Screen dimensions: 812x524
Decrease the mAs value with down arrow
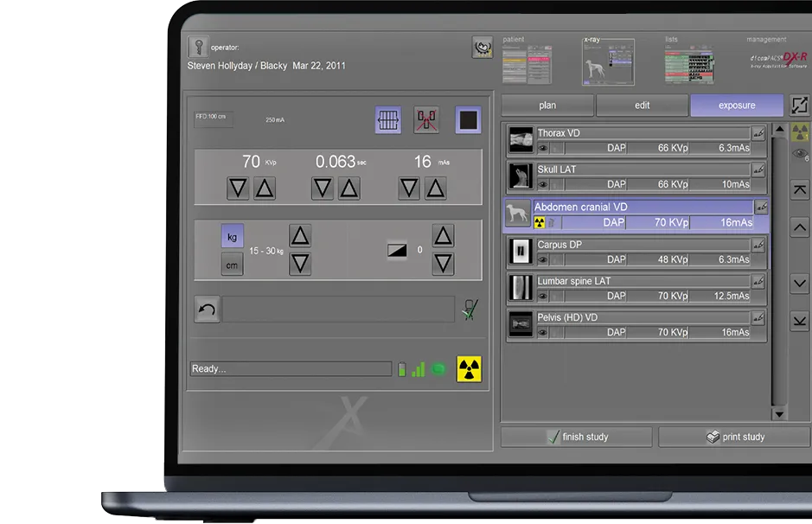409,189
